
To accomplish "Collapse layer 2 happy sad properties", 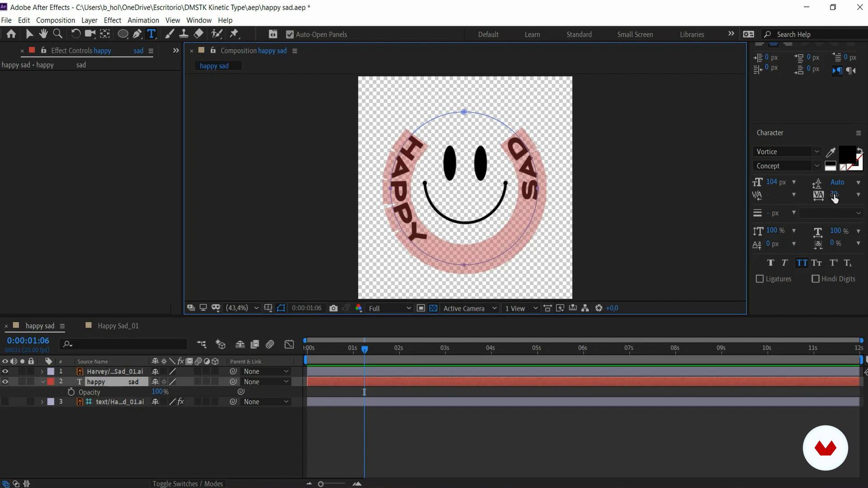I will 42,382.
